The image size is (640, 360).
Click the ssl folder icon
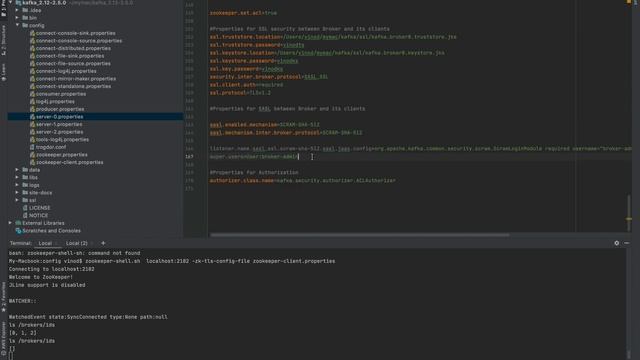point(25,200)
